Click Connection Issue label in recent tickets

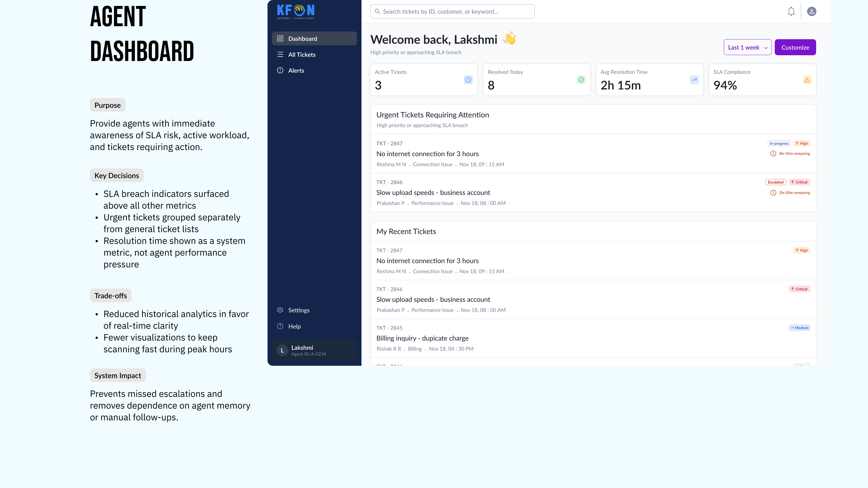point(433,271)
